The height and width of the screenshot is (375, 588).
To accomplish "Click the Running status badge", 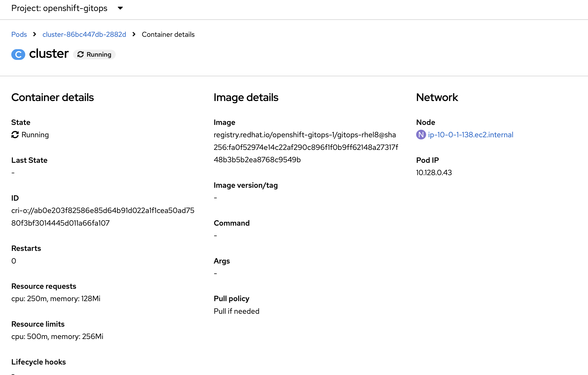I will pyautogui.click(x=95, y=55).
